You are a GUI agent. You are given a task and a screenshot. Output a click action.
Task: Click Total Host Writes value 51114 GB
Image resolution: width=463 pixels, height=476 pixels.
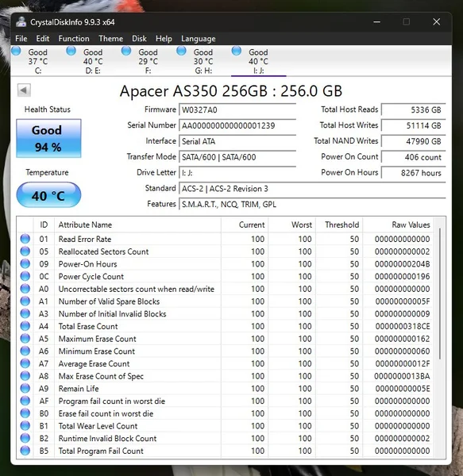click(414, 125)
